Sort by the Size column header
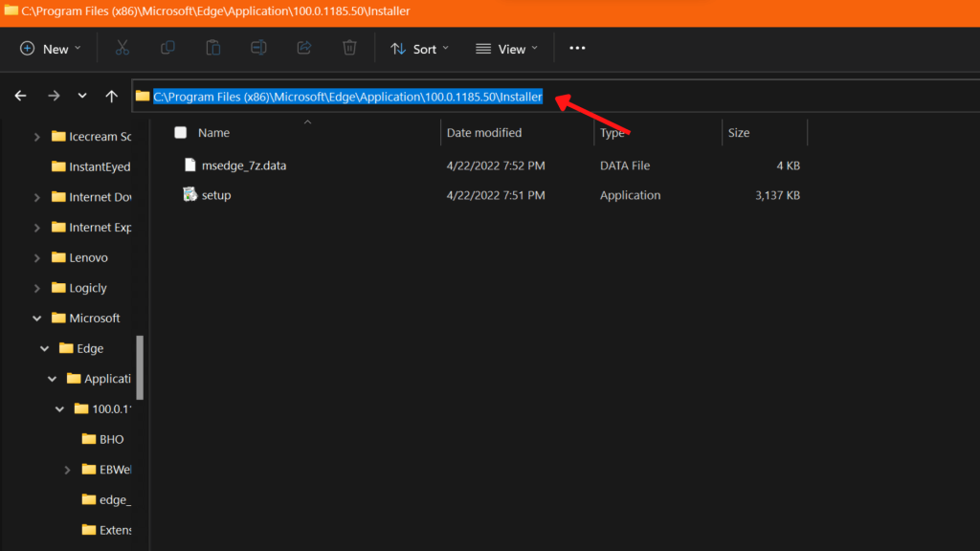The height and width of the screenshot is (551, 980). click(x=739, y=132)
